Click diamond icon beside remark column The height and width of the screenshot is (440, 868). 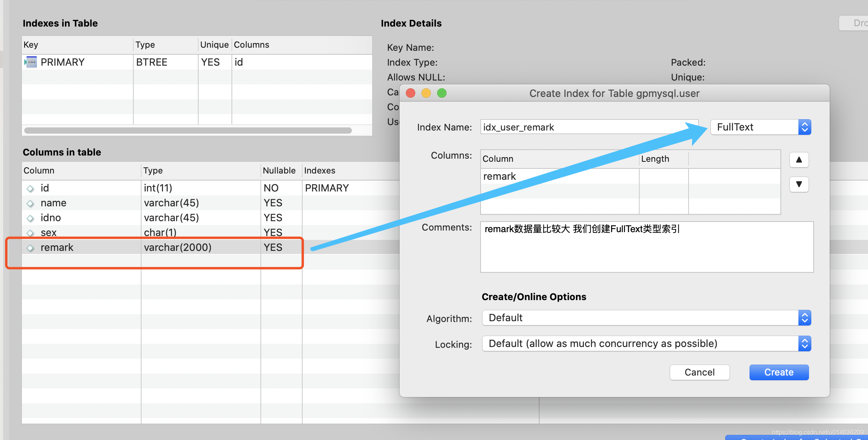tap(30, 248)
